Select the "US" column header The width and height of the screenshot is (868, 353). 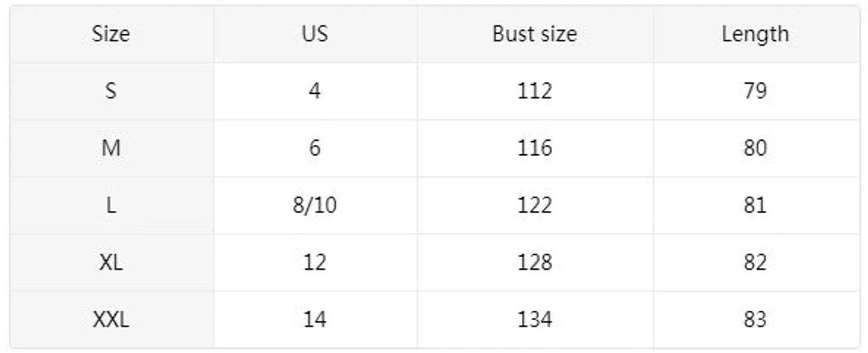[x=315, y=34]
